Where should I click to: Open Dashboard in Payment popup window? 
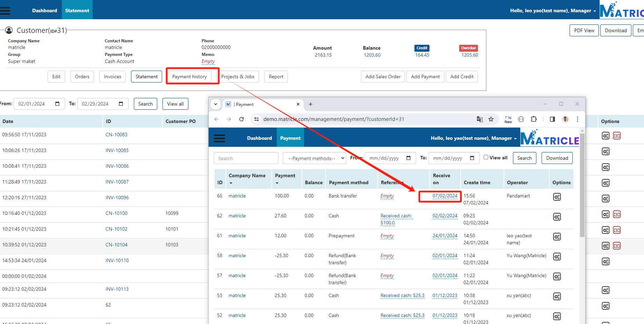click(260, 138)
